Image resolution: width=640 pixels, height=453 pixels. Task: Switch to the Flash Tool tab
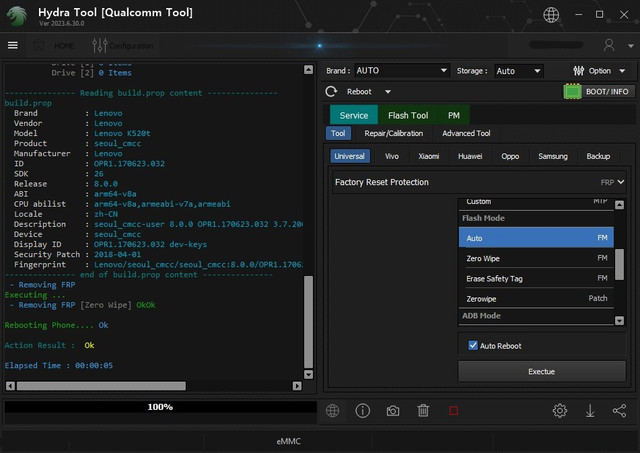tap(408, 115)
